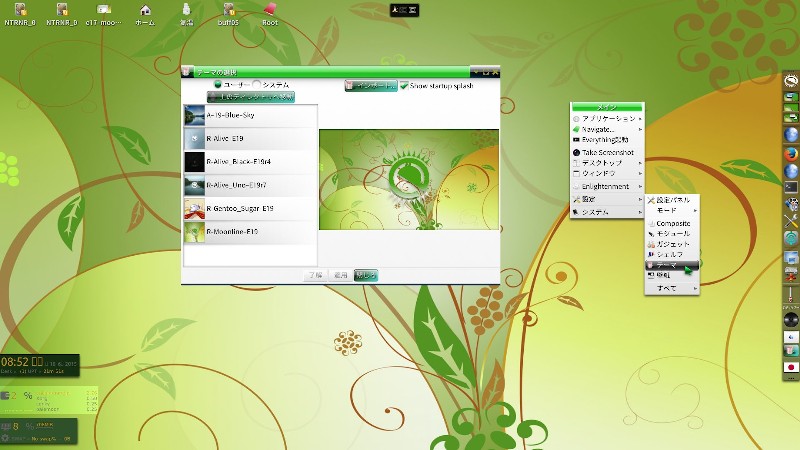Click the theme dialog title bar icon
This screenshot has width=800, height=450.
(x=188, y=71)
